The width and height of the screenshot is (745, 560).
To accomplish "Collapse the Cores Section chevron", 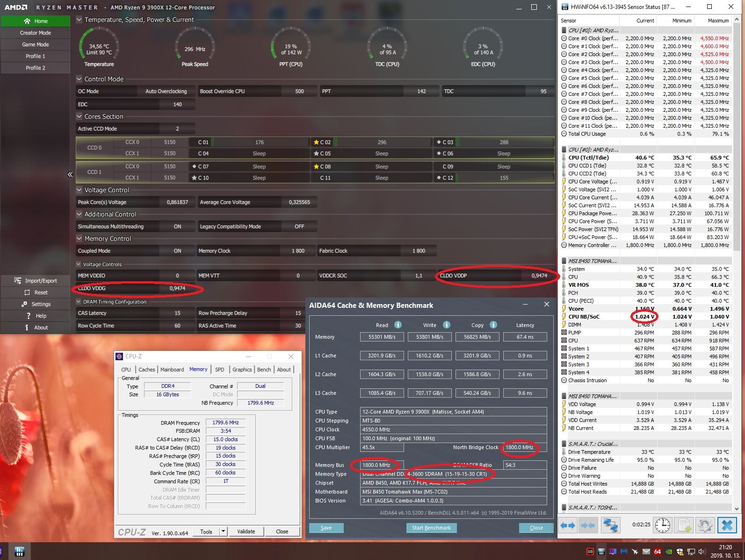I will click(79, 116).
